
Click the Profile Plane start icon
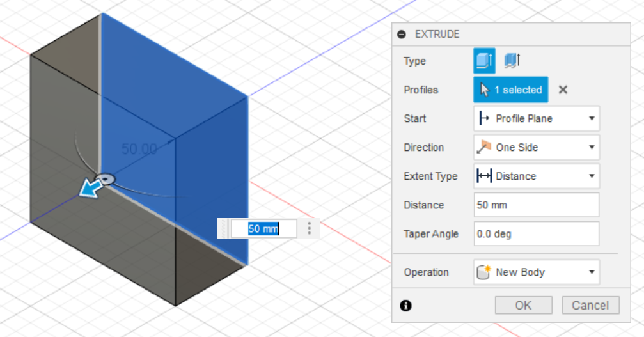tap(484, 119)
